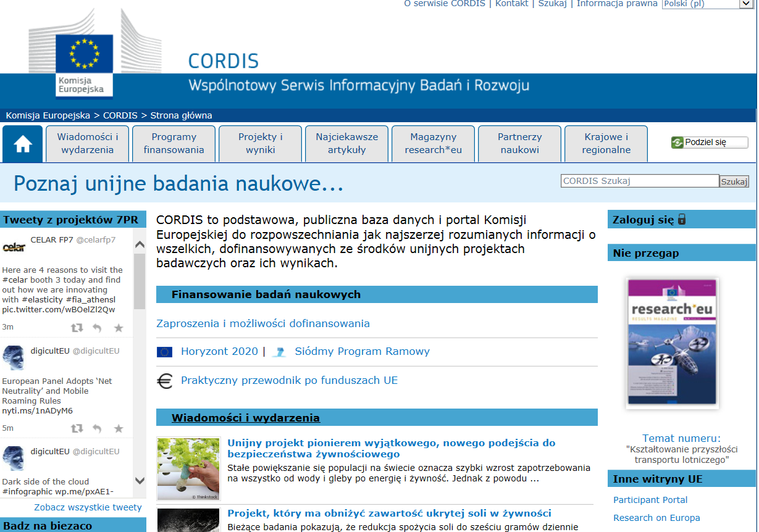
Task: Click the avatar of the Net Neutrality tweet
Action: (x=14, y=358)
